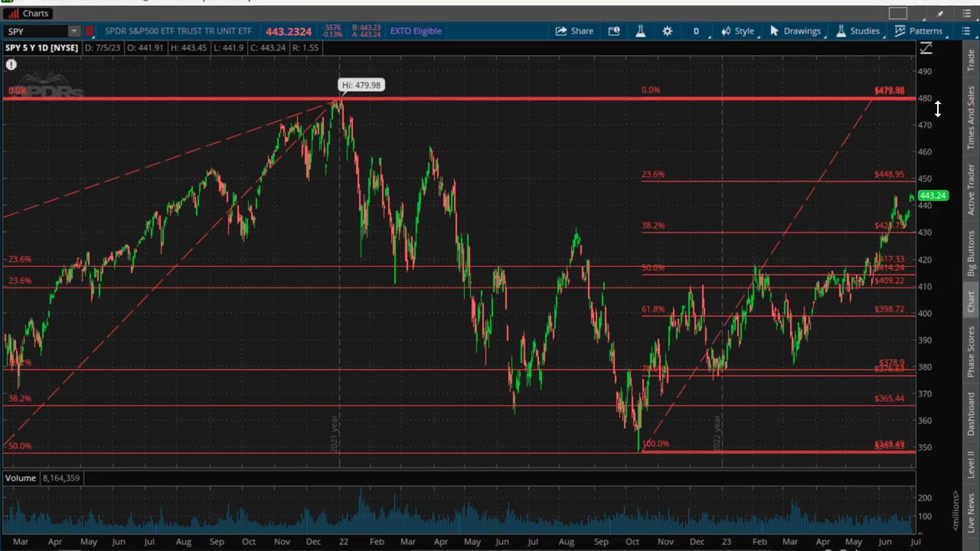Click the O: 441.91 open value
The height and width of the screenshot is (551, 980).
[146, 47]
